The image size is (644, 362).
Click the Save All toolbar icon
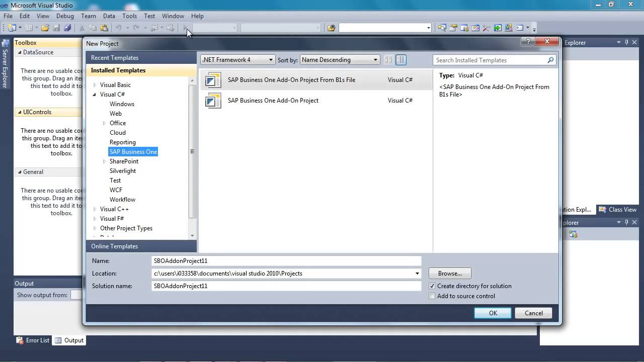67,28
